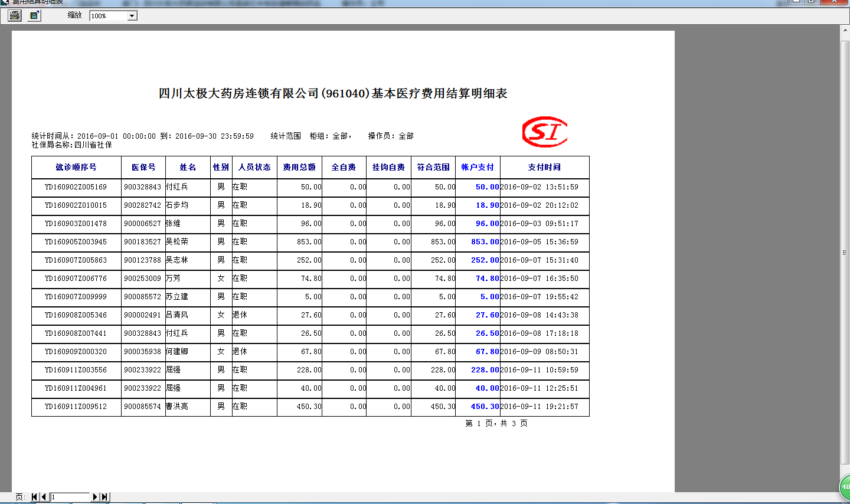Screen dimensions: 850x504
Task: Click page indicator 第 1 页, 共 3 页
Action: (496, 424)
